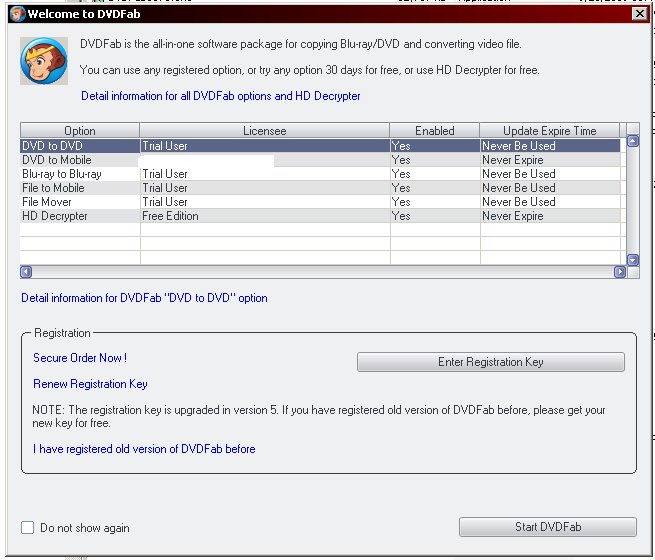Click the DVDFab title bar icon
The width and height of the screenshot is (655, 560).
pos(14,14)
